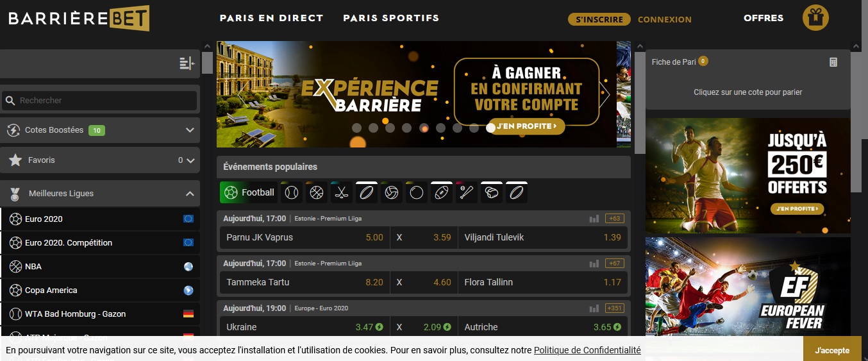
Task: Select the white last carousel dot
Action: click(x=490, y=128)
